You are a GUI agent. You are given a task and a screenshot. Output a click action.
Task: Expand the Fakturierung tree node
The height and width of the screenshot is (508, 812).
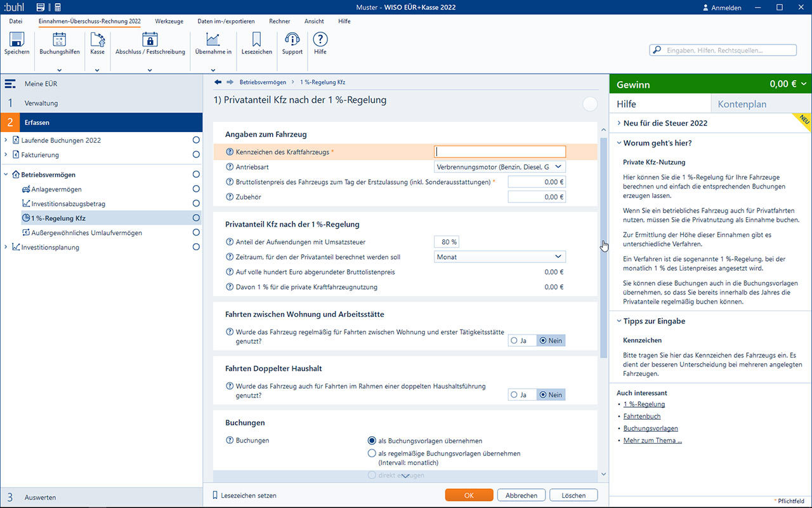coord(6,155)
